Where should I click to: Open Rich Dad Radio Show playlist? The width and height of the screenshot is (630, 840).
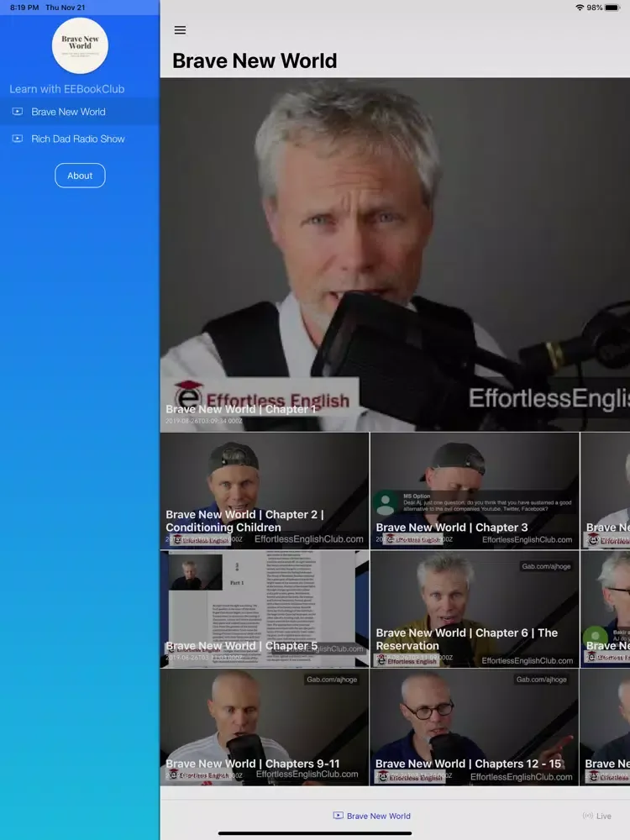point(80,139)
